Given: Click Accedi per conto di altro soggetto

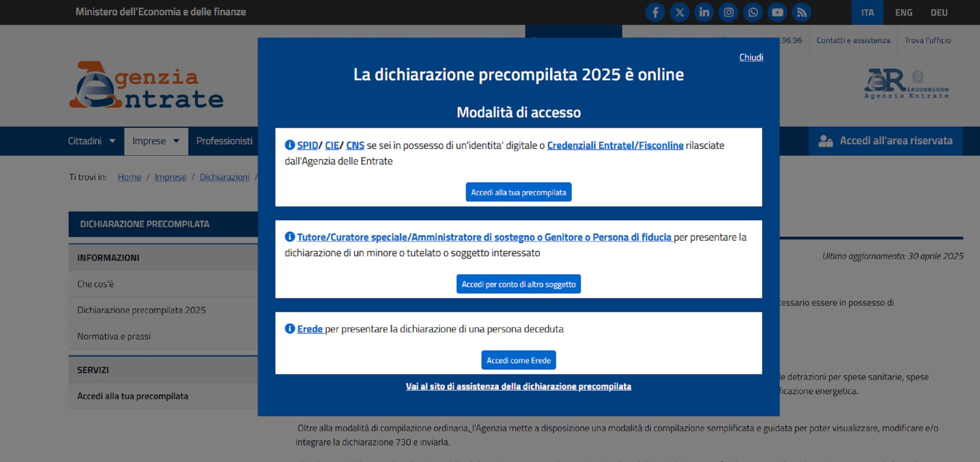Looking at the screenshot, I should pyautogui.click(x=518, y=284).
